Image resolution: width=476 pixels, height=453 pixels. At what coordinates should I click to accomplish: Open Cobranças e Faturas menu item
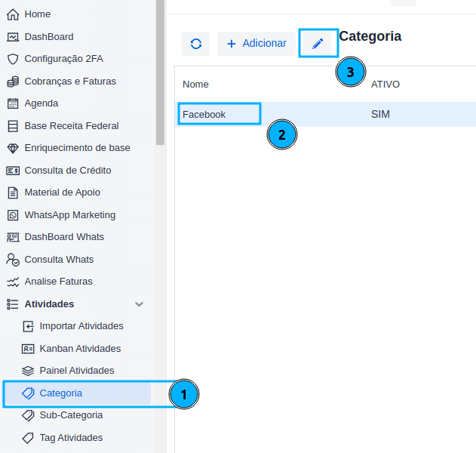(x=69, y=81)
